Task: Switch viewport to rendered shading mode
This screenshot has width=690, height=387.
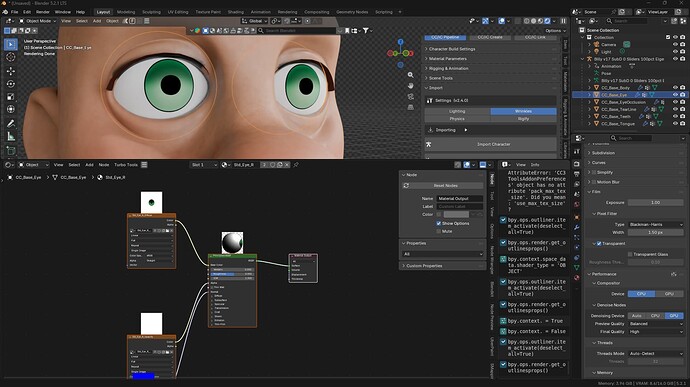Action: [547, 21]
